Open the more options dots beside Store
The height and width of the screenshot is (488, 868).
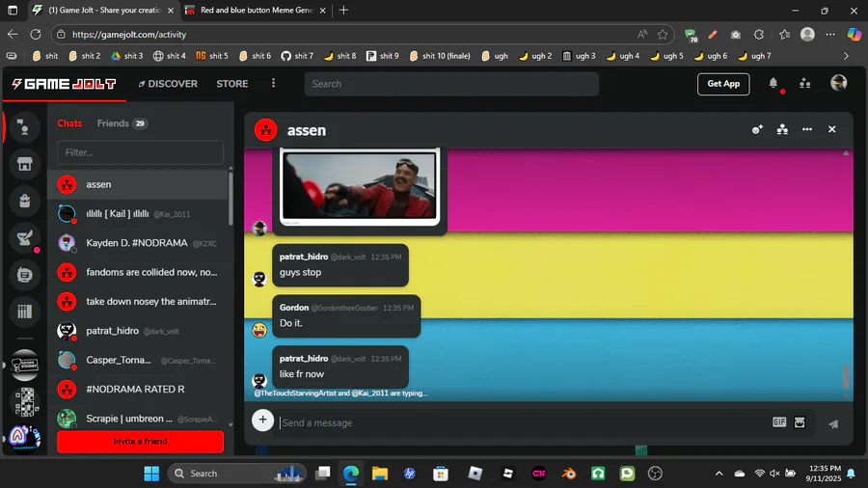click(273, 83)
